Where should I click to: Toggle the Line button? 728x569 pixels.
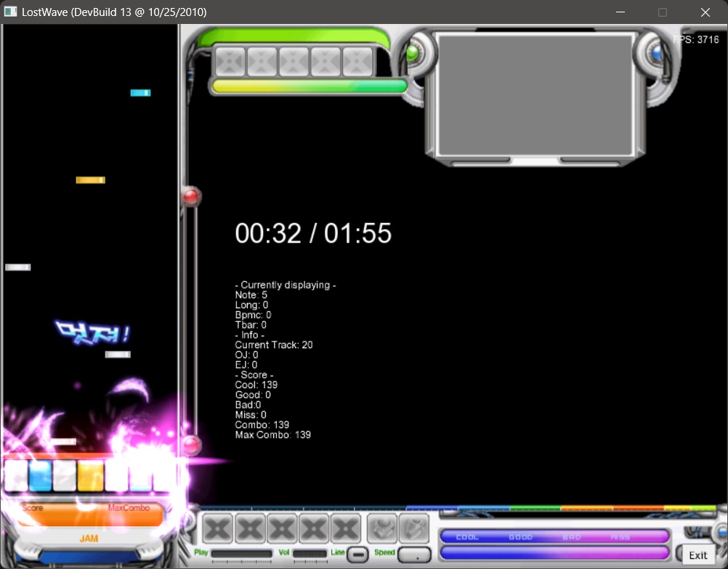(x=357, y=554)
